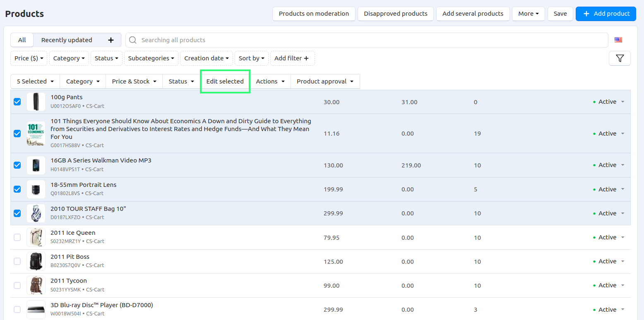
Task: Uncheck the 101 Things Economics checkbox
Action: [x=17, y=134]
